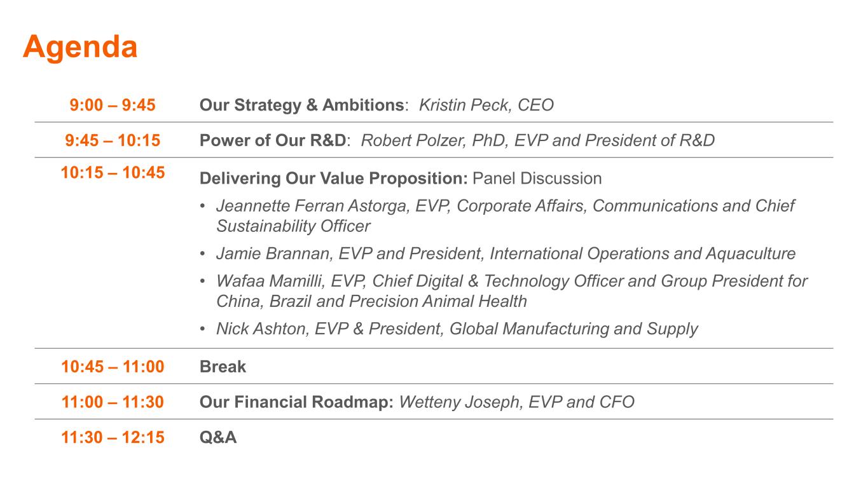Click the orange Agenda title
Screen dimensions: 868x488
tap(80, 47)
